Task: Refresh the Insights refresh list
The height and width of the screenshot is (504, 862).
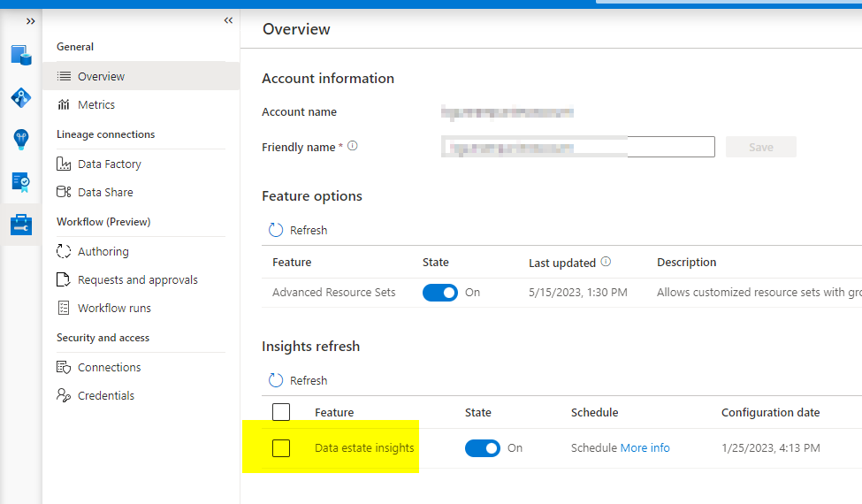Action: [297, 380]
